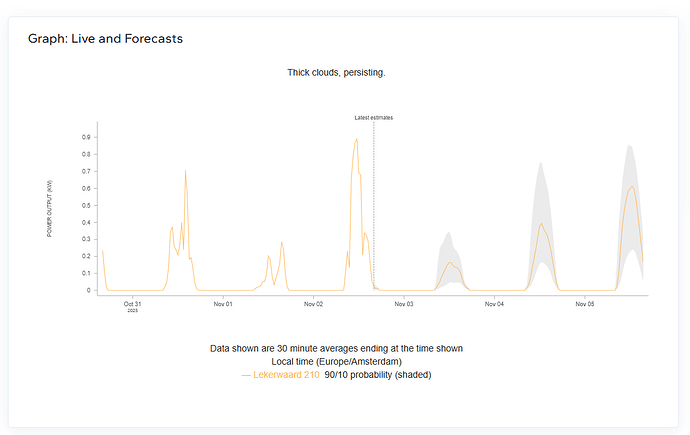Click the Graph: Live and Forecasts heading

coord(105,39)
